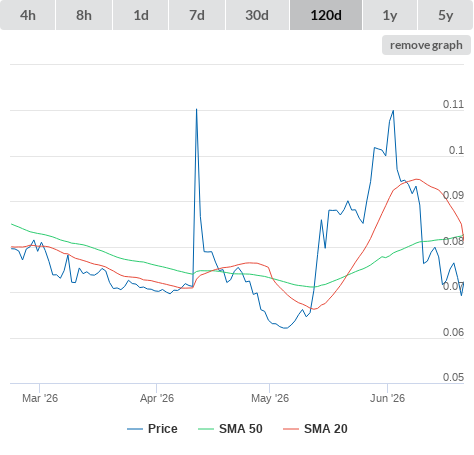The height and width of the screenshot is (455, 474).
Task: Click the active 120d range tab
Action: 326,15
